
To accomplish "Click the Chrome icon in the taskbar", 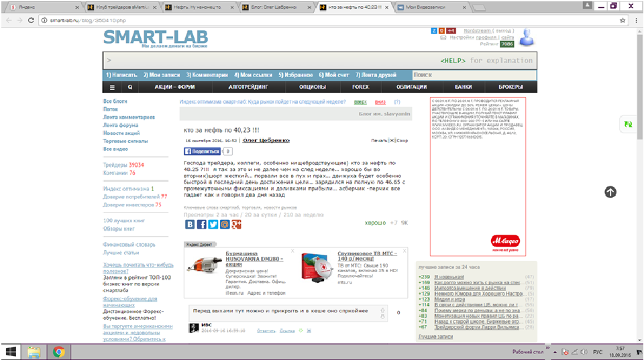I will (x=59, y=352).
